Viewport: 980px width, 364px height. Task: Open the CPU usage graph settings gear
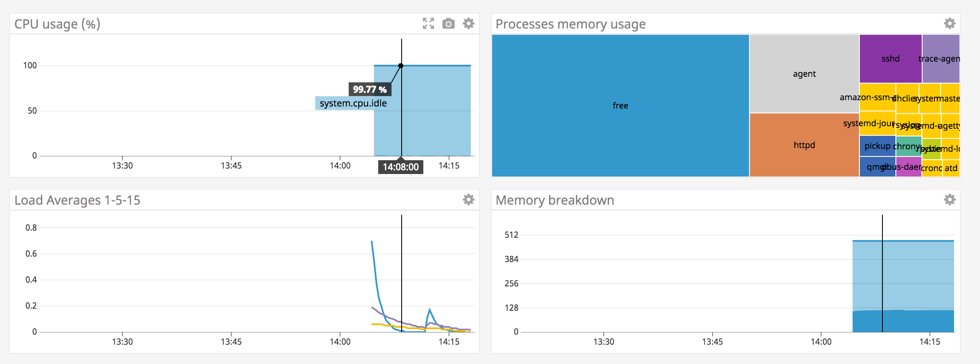[468, 23]
